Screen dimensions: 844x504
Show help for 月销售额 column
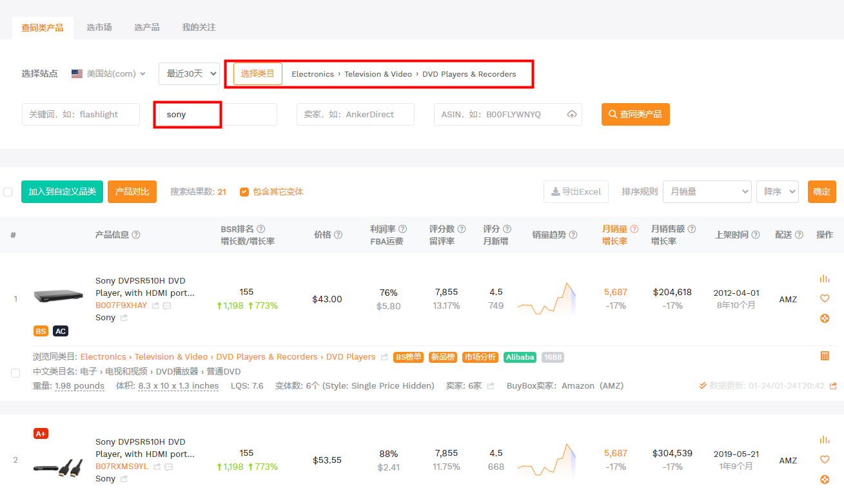(x=692, y=229)
